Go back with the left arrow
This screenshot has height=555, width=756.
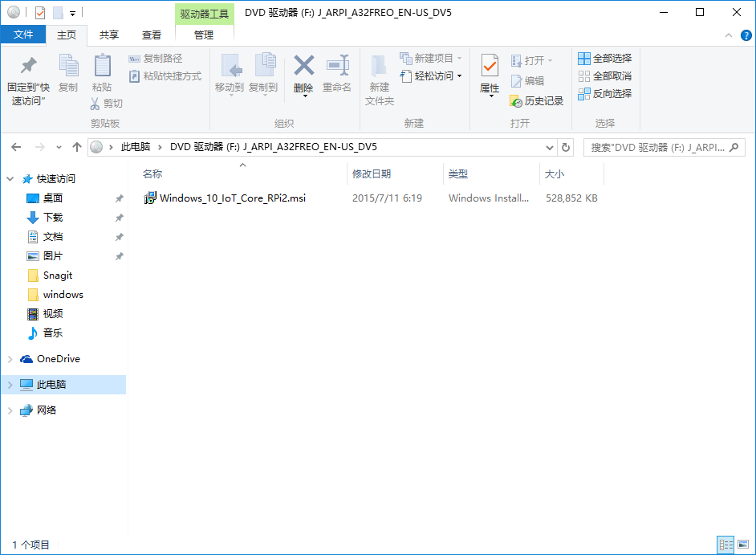click(x=16, y=147)
